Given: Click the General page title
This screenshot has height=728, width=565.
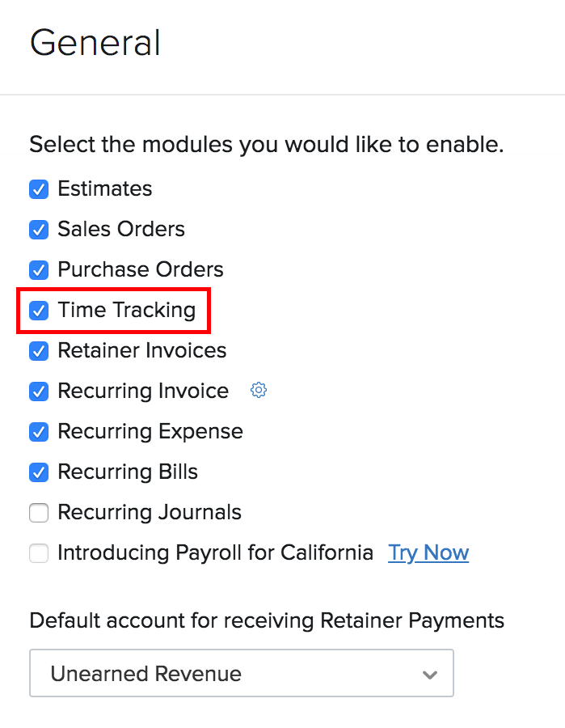Looking at the screenshot, I should tap(95, 44).
